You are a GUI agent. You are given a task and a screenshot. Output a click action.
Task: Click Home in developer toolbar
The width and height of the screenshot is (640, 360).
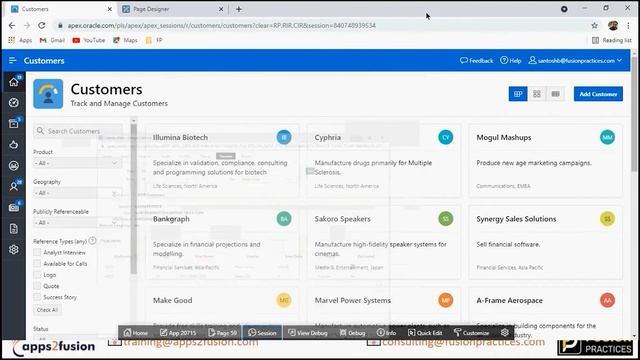[x=136, y=333]
